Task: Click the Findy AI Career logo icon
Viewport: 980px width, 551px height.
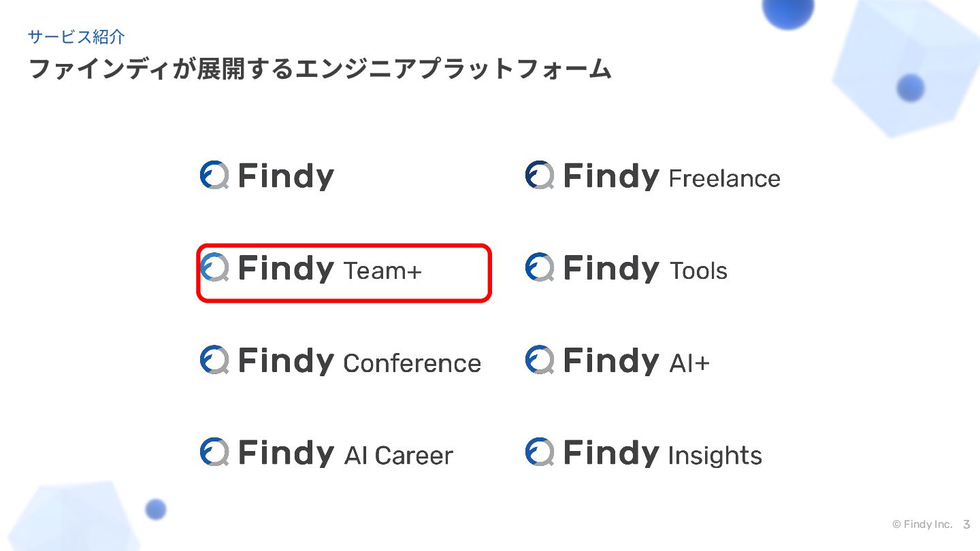Action: (x=214, y=452)
